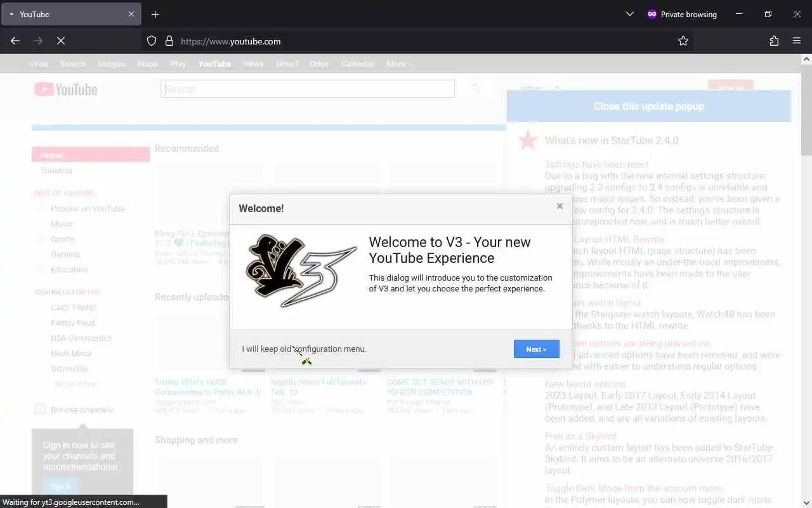The width and height of the screenshot is (812, 508).
Task: Open tracking protection shield icon
Action: click(152, 41)
